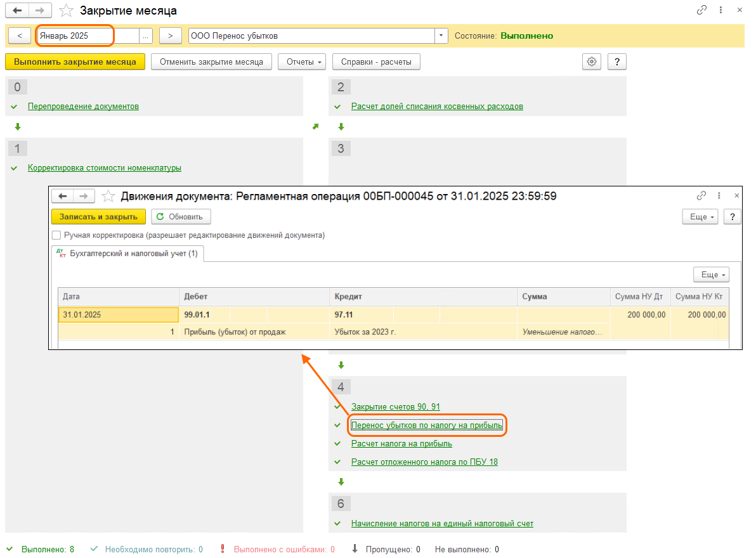Enable the Ручная корректировка checkbox
756x558 pixels.
[56, 235]
